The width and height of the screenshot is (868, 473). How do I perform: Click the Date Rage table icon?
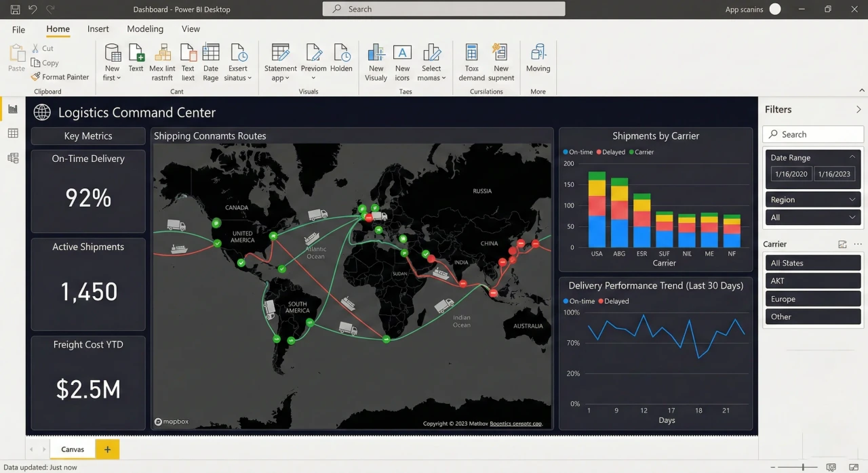click(211, 53)
